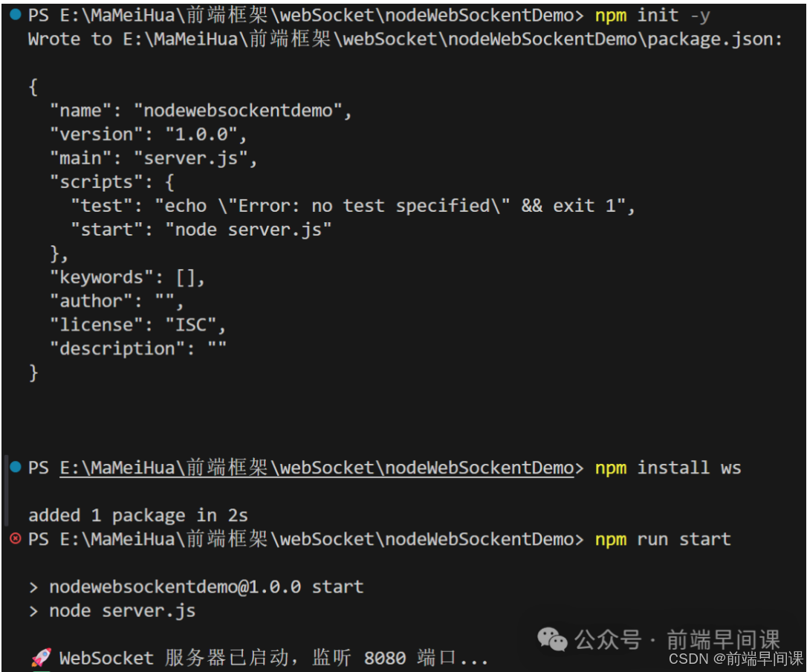Click the 公众号 · 前端早间课 watermark label
Image resolution: width=807 pixels, height=672 pixels.
pos(676,639)
